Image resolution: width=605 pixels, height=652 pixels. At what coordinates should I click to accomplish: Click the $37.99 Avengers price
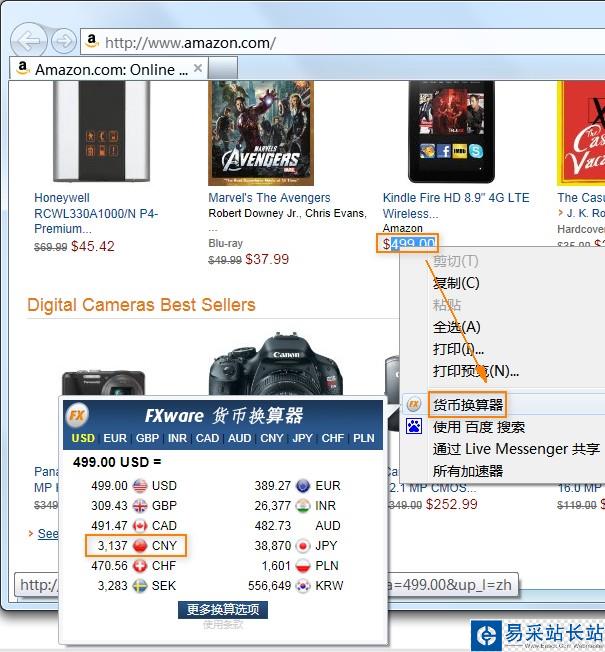point(267,259)
